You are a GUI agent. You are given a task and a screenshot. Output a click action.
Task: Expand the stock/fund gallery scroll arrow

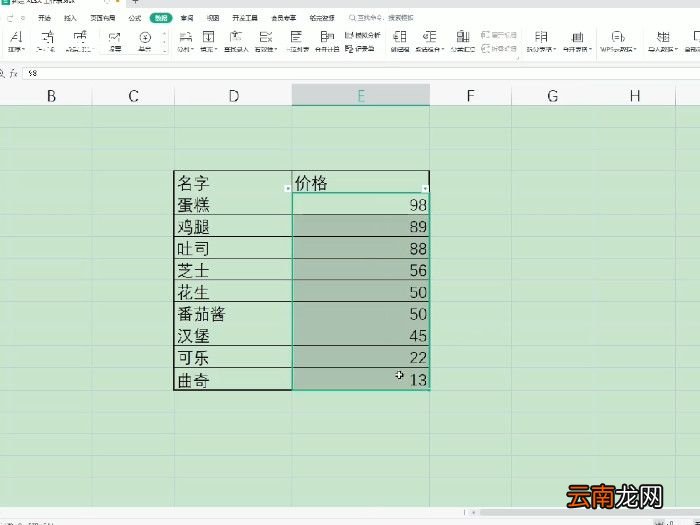point(165,51)
